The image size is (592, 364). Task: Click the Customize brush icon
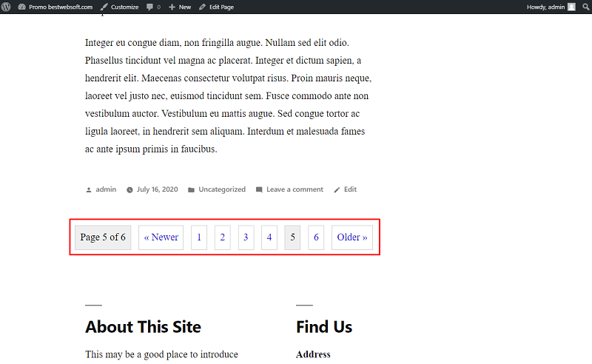(104, 7)
